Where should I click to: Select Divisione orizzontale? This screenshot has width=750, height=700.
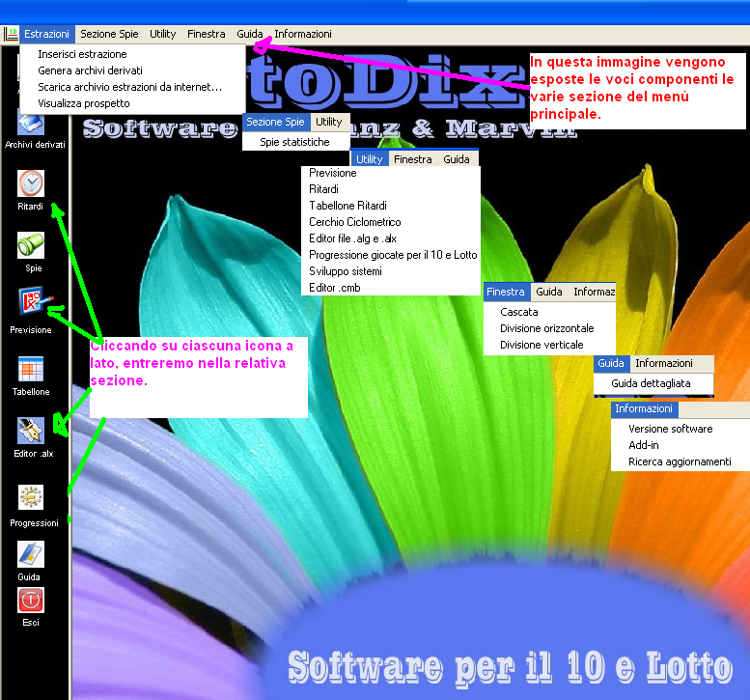tap(546, 328)
